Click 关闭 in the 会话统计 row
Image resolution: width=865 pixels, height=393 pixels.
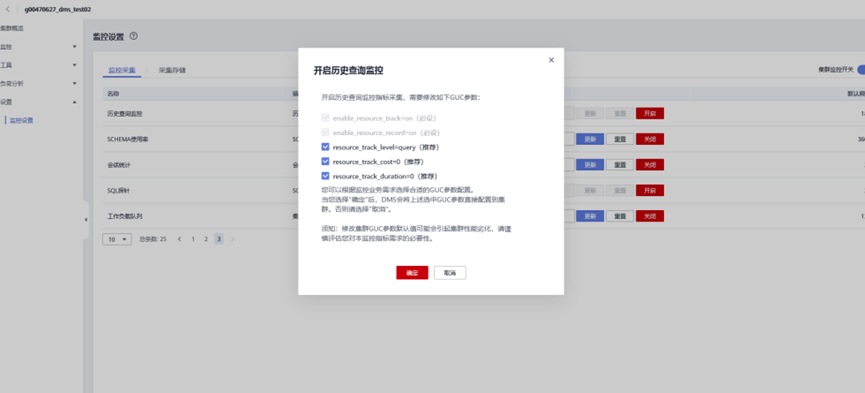650,164
